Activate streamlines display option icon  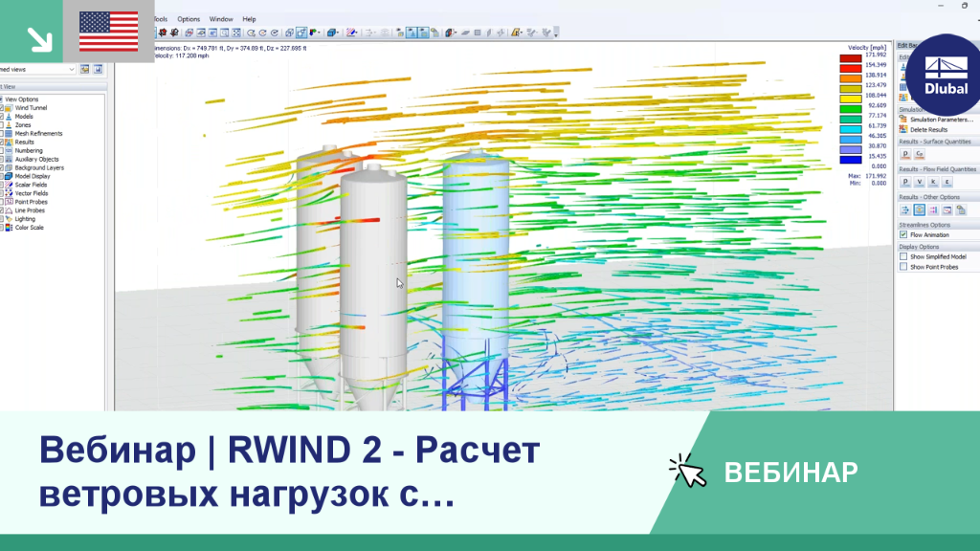point(905,209)
